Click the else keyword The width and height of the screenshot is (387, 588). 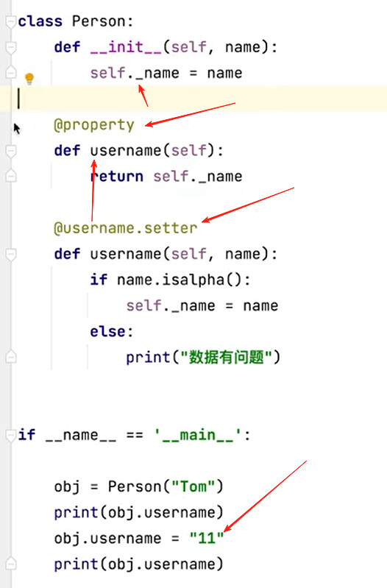pos(107,331)
